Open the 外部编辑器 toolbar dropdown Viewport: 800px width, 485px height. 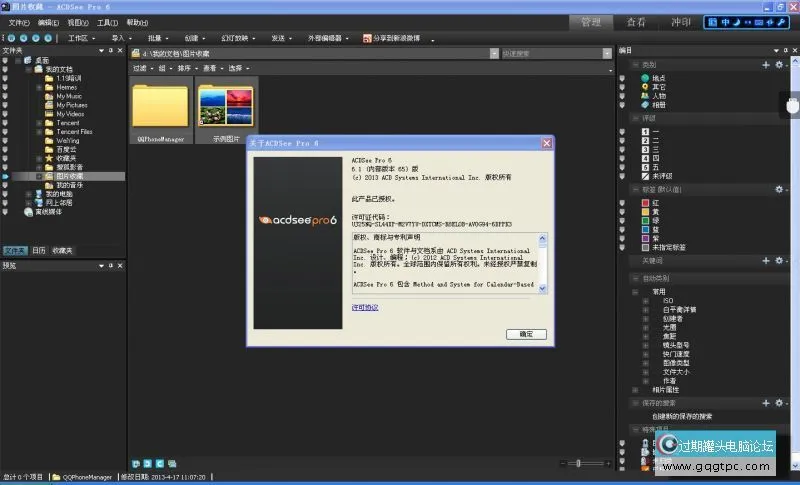328,38
